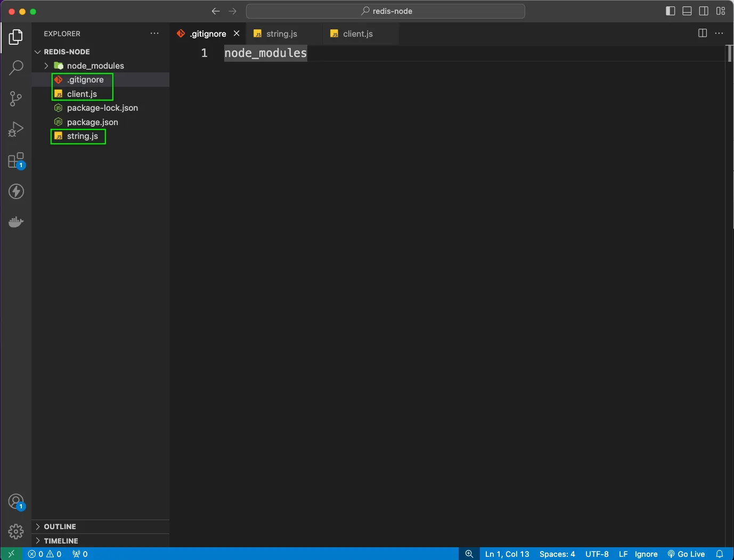Open notifications bell in status bar
Screen dimensions: 734x560
(x=720, y=554)
